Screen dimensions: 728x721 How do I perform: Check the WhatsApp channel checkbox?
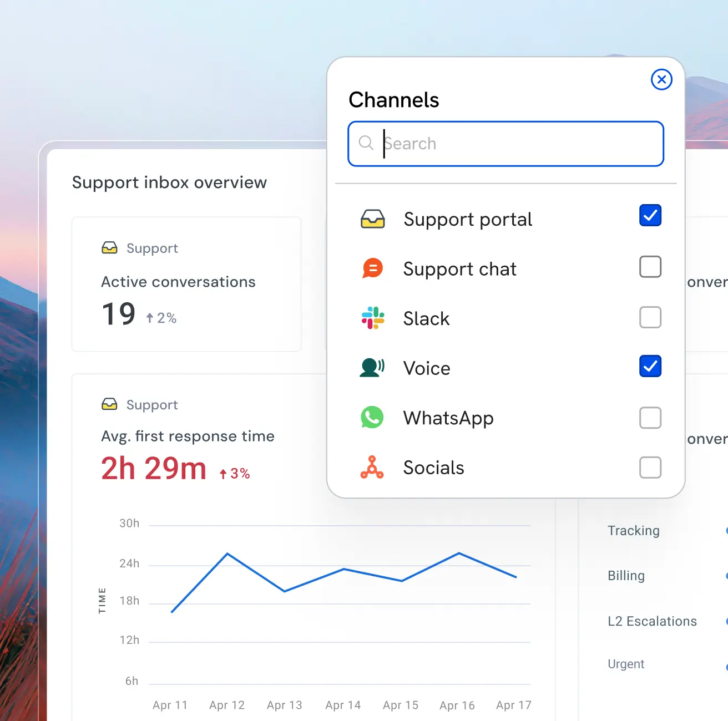650,418
